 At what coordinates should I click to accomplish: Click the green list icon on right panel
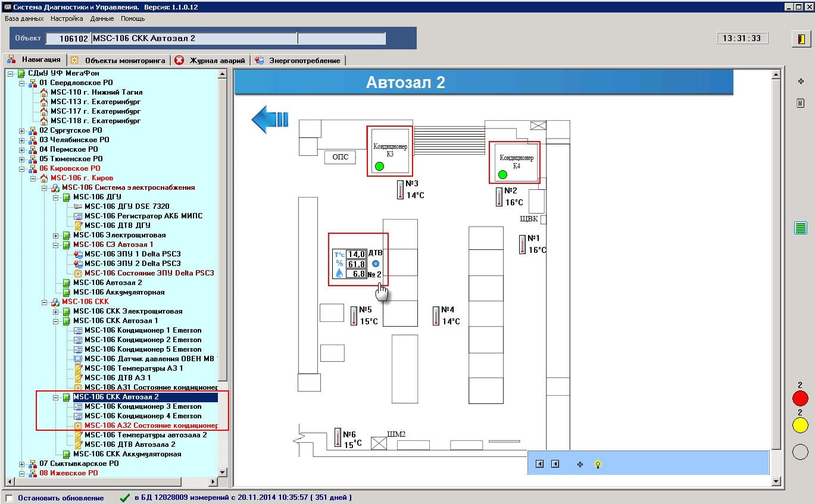click(800, 227)
